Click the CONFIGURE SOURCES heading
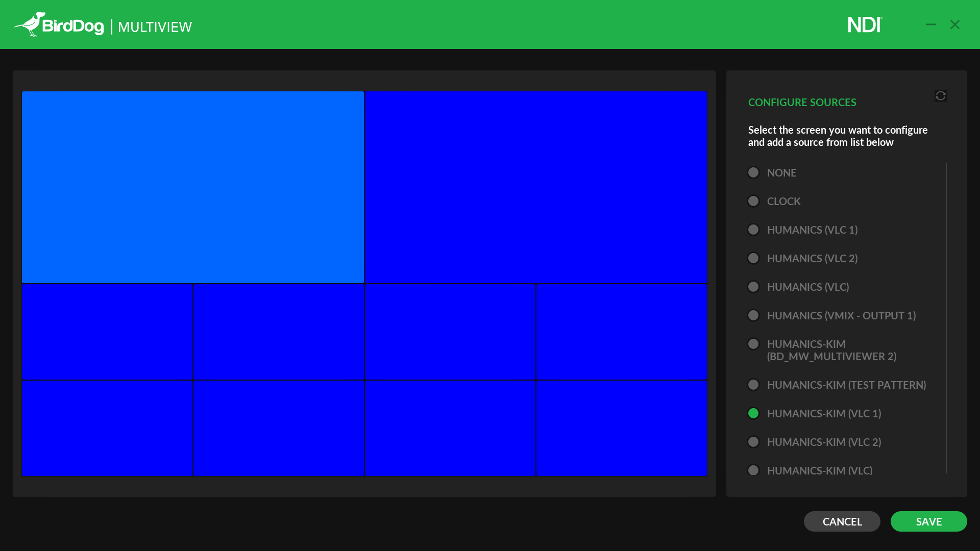980x551 pixels. coord(802,102)
